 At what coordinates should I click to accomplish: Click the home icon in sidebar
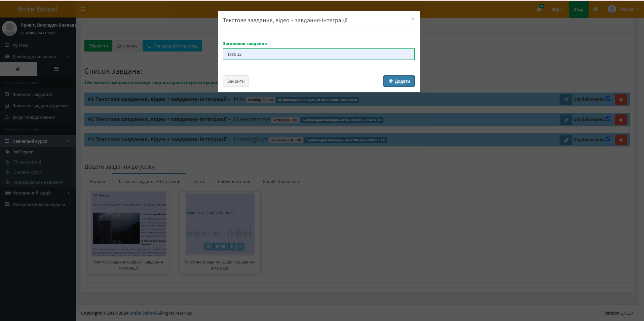coord(18,69)
